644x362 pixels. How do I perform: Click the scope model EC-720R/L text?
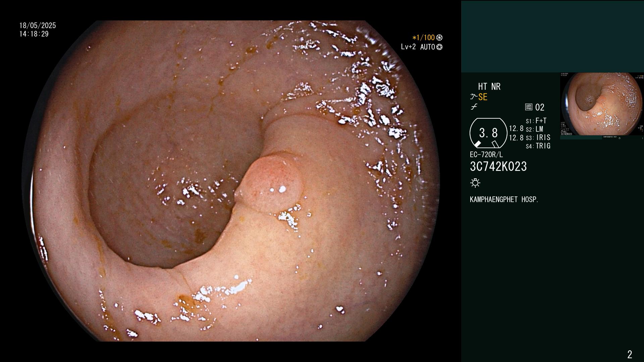point(486,155)
